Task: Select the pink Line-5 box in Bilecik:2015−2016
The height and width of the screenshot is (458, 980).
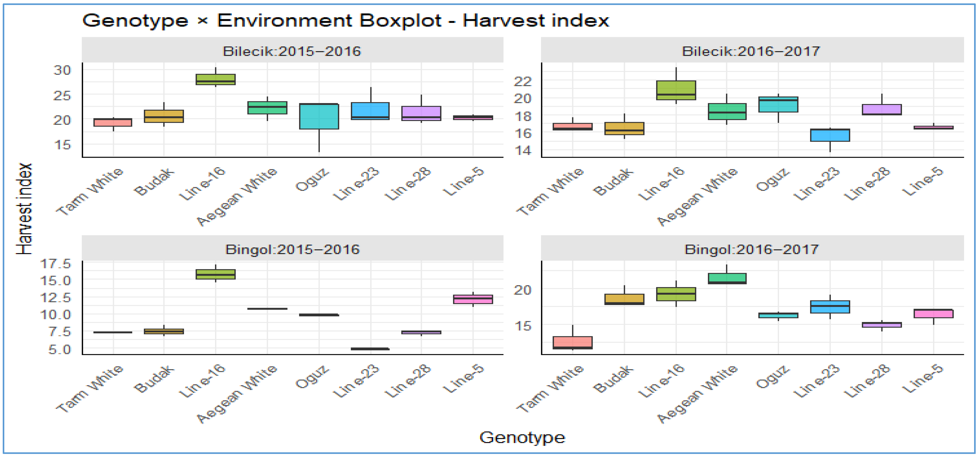Action: click(473, 117)
